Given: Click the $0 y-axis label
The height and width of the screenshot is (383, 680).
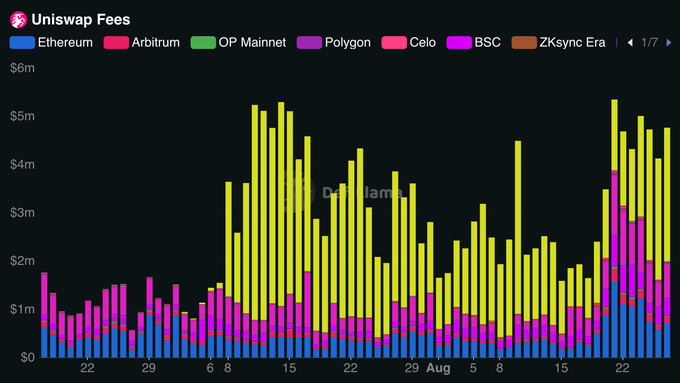Looking at the screenshot, I should click(x=27, y=357).
